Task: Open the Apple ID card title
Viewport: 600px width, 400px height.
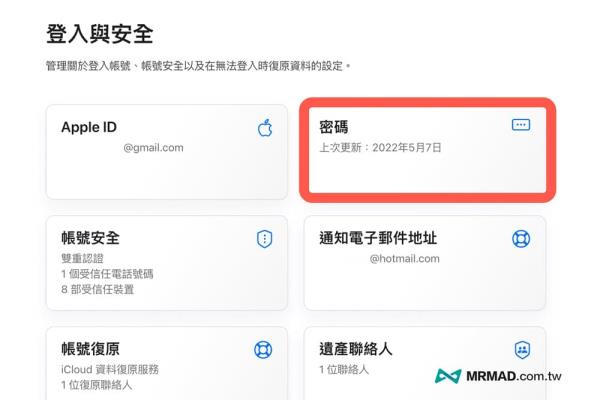Action: point(89,127)
